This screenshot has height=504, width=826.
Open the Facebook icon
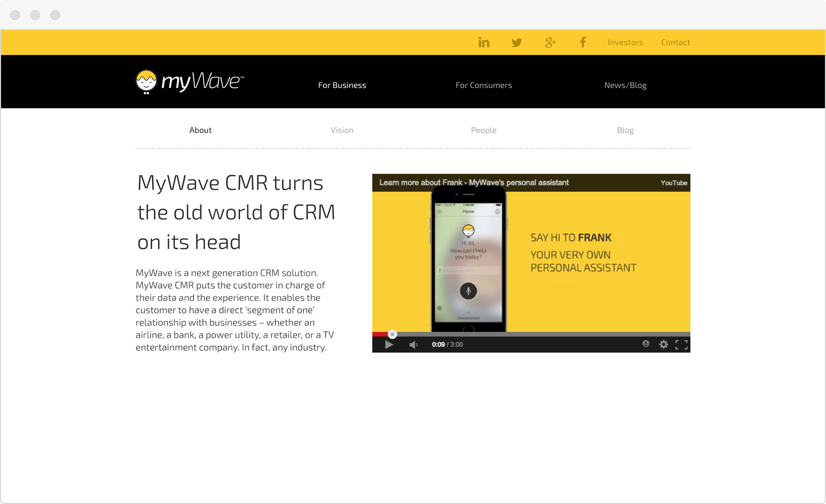583,42
